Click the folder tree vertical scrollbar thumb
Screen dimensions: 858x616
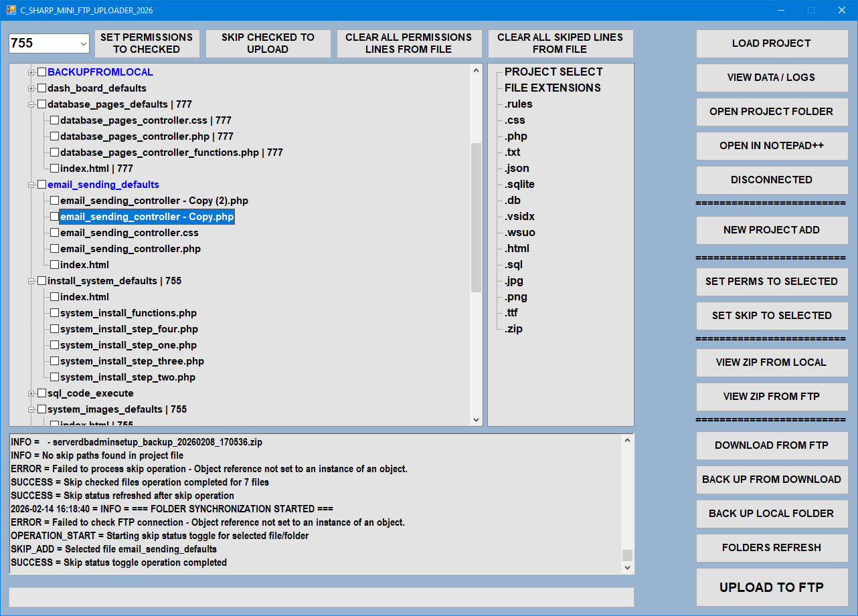click(x=477, y=217)
